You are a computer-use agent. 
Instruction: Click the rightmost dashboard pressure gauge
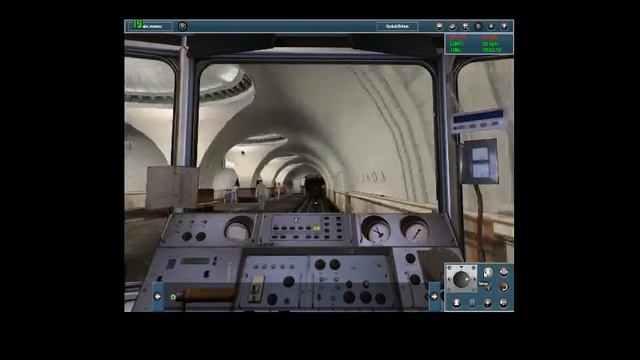415,230
